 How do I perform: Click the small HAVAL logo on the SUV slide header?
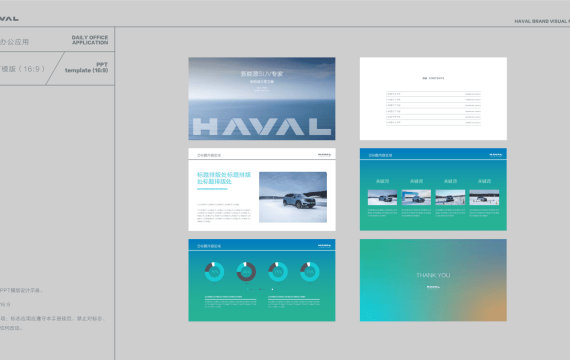(x=324, y=155)
